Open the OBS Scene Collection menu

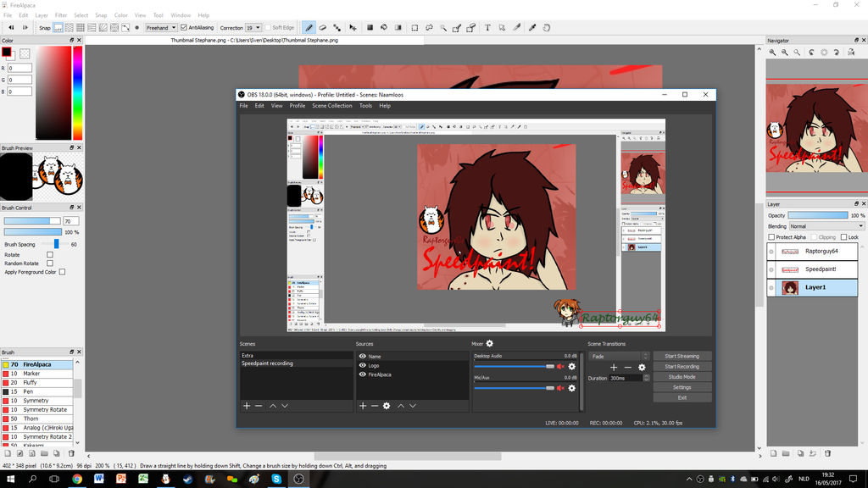[331, 106]
